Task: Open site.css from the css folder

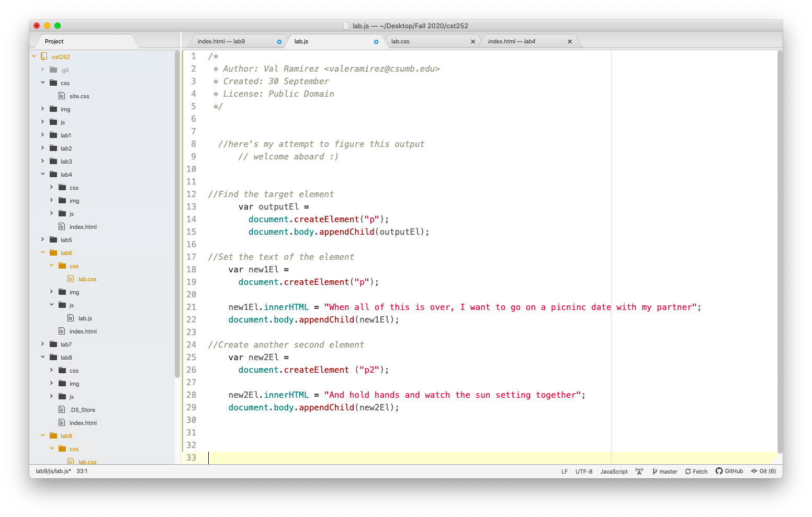Action: 80,96
